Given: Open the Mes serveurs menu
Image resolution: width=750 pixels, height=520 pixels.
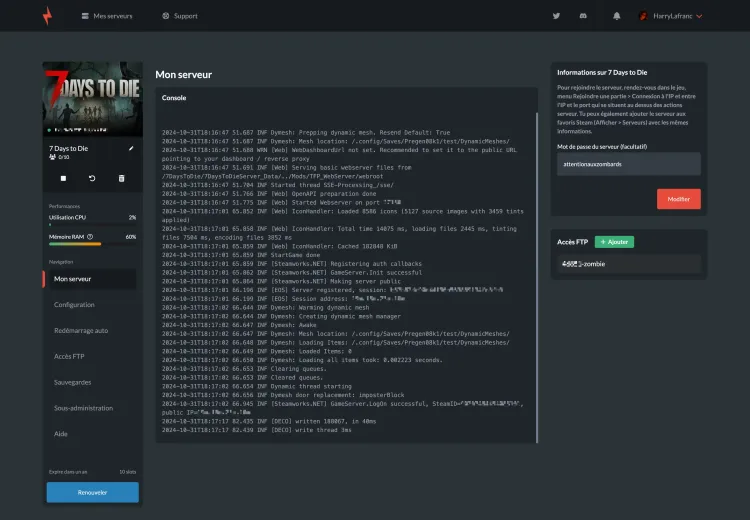Looking at the screenshot, I should (107, 16).
